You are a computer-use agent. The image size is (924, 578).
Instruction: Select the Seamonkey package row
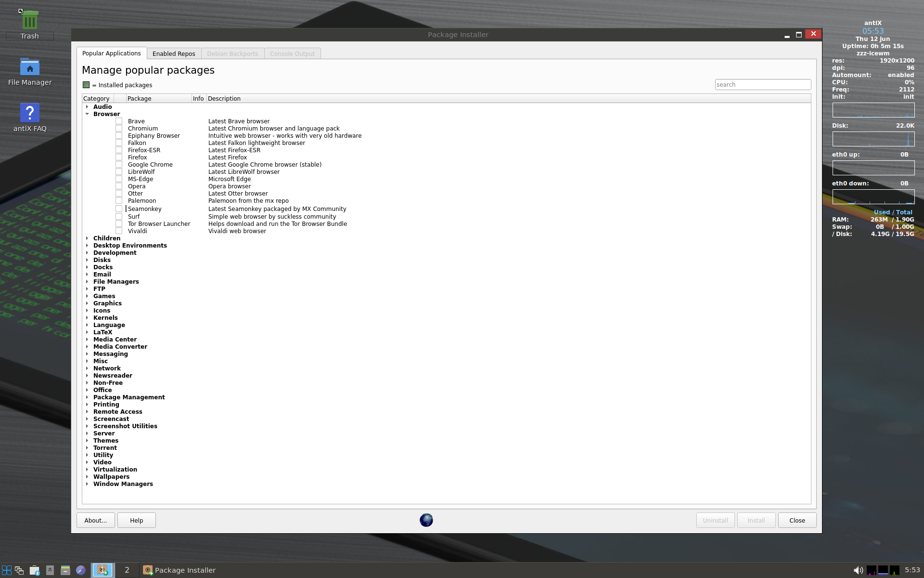[447, 209]
